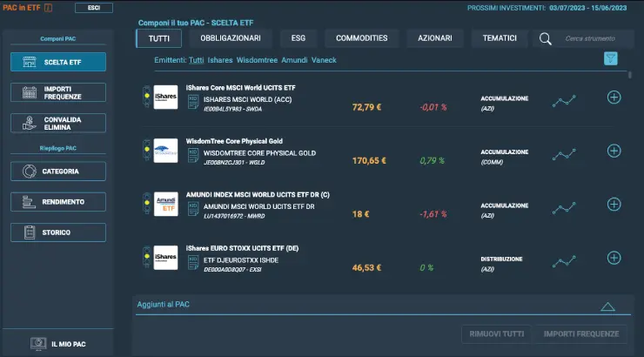
Task: Switch to COMMODITIES tab
Action: pos(361,38)
